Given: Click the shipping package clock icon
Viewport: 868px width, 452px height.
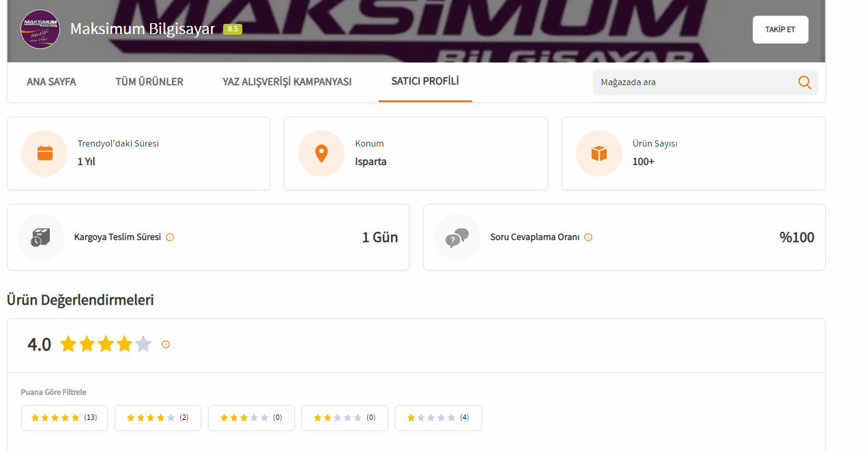Looking at the screenshot, I should 41,237.
